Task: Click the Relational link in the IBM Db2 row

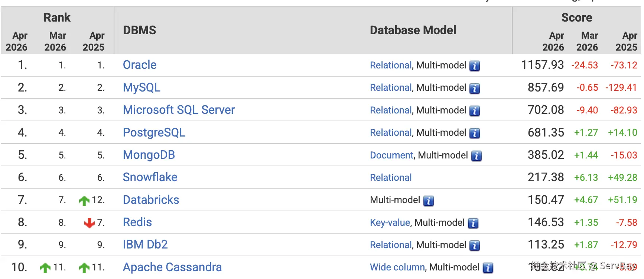Action: pos(391,245)
